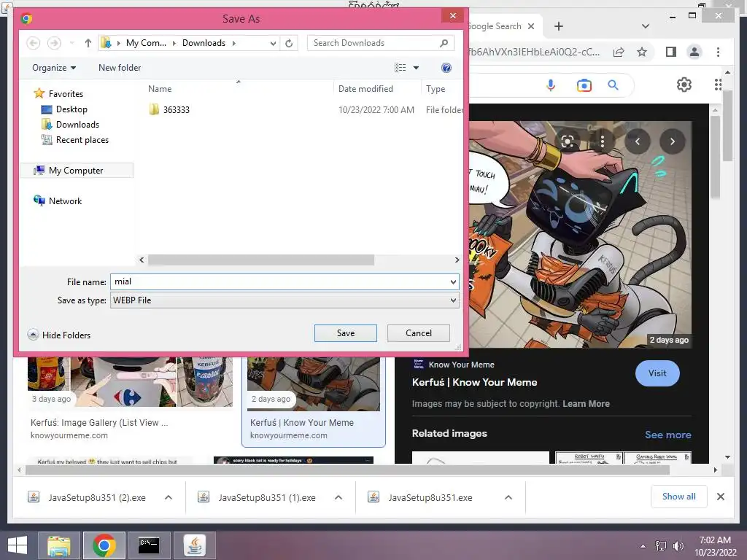Viewport: 747px width, 560px height.
Task: Collapse folders with Hide Folders
Action: coord(59,335)
